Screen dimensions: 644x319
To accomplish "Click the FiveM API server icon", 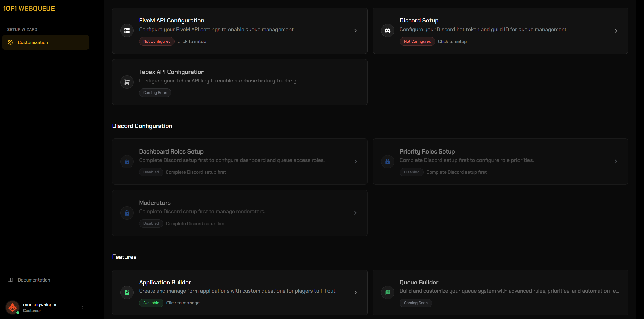I will click(127, 31).
